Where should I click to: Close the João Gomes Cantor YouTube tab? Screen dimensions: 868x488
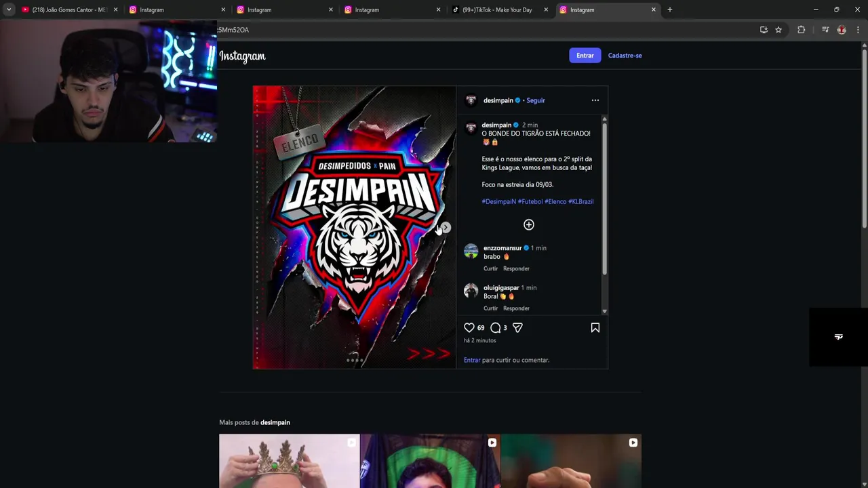(115, 9)
